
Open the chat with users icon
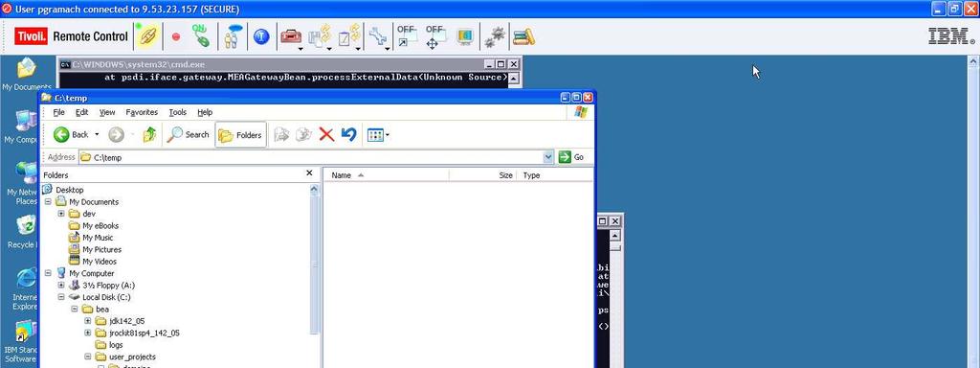(234, 36)
